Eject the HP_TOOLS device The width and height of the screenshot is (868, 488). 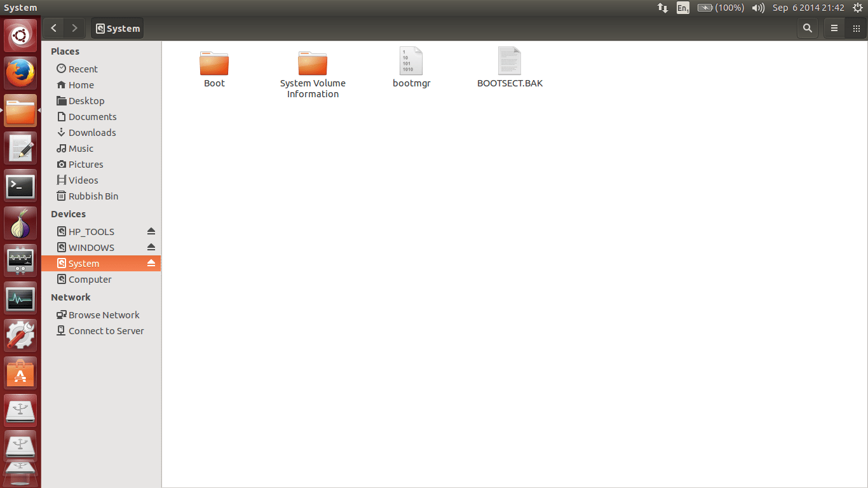(x=151, y=231)
